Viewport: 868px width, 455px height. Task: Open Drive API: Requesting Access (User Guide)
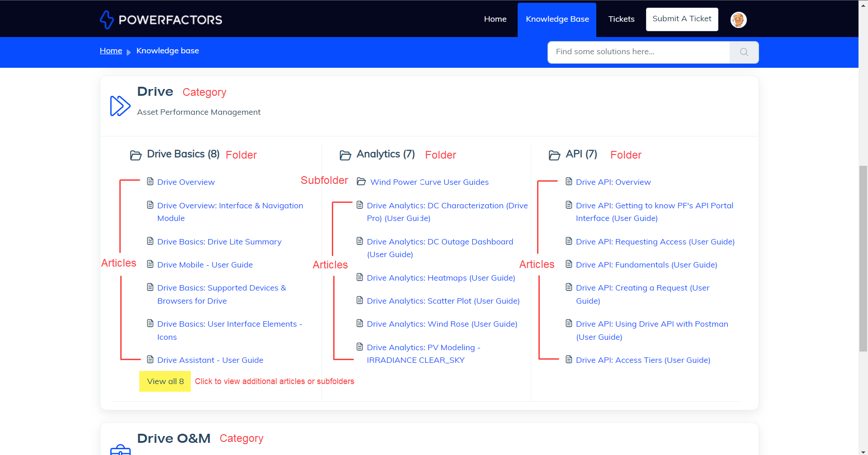655,242
